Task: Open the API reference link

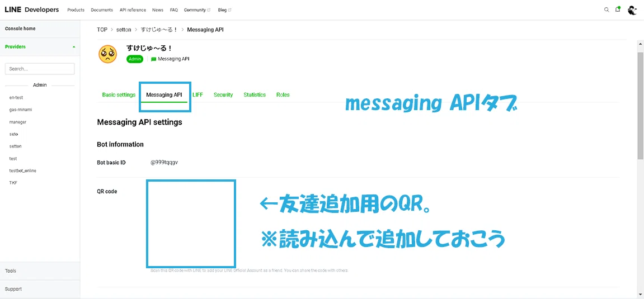Action: click(133, 10)
